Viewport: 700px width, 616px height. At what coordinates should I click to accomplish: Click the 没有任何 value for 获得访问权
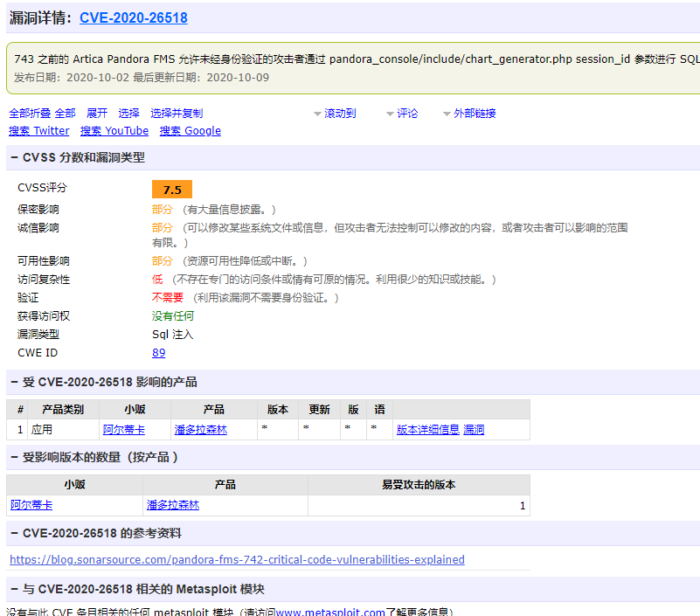click(x=173, y=316)
